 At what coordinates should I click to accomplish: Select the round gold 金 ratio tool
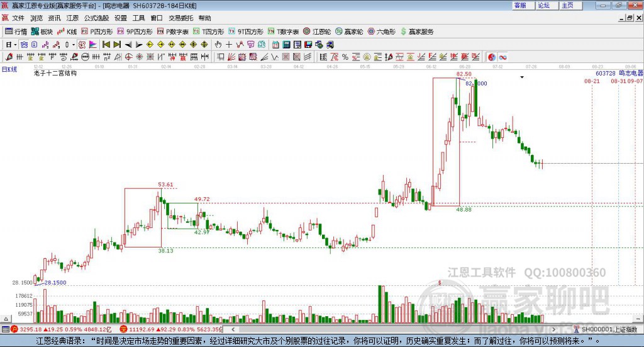[x=367, y=57]
